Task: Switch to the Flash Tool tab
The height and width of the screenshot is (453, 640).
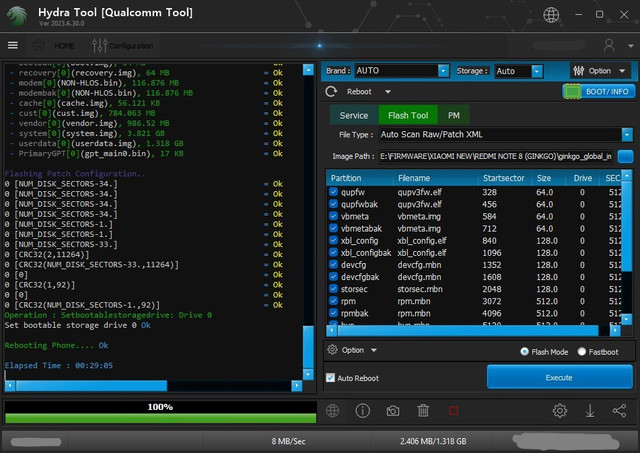Action: coord(408,115)
